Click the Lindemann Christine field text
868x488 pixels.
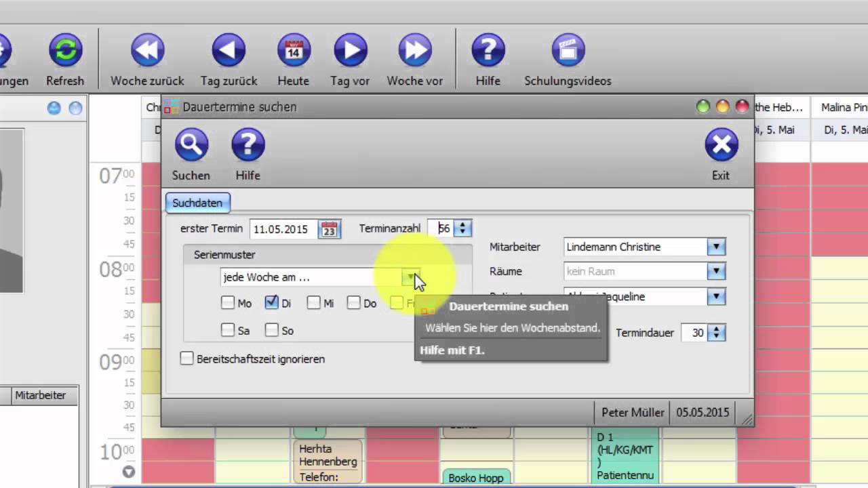pos(614,247)
